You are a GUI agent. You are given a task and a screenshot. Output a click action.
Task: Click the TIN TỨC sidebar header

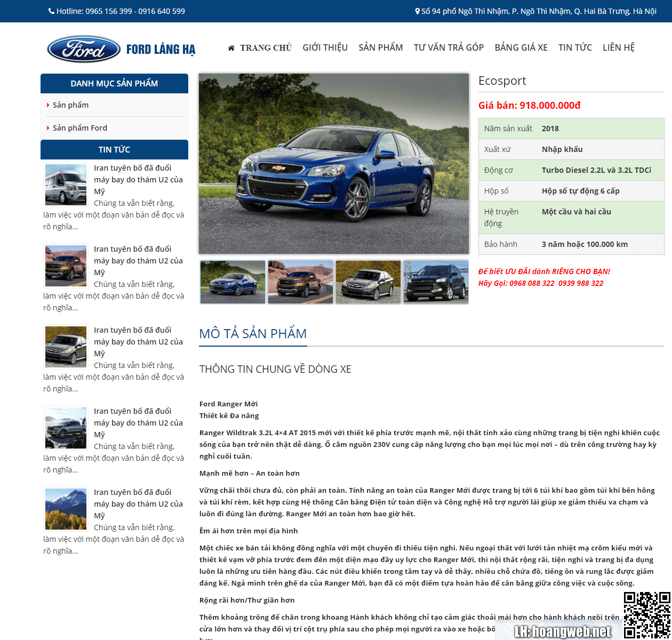[114, 149]
